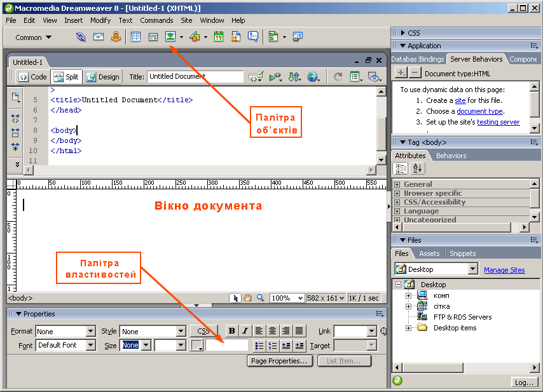Viewport: 543px width, 392px height.
Task: Click the document type link
Action: coord(479,111)
